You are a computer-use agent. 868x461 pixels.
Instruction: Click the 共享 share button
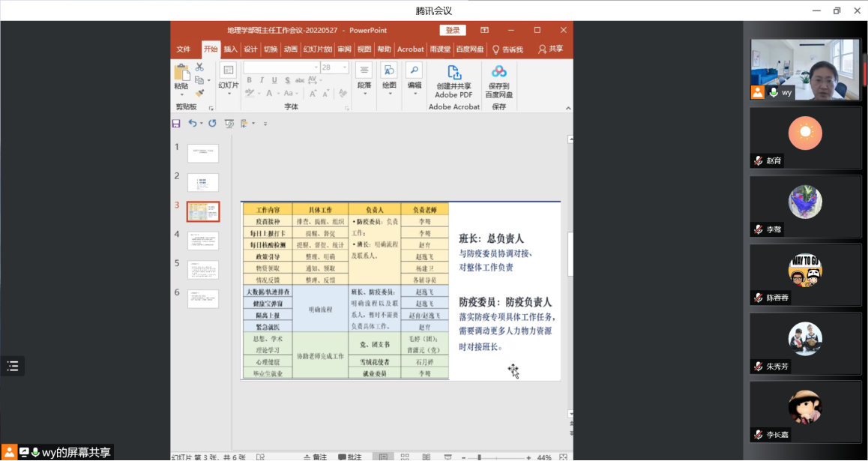[x=550, y=49]
